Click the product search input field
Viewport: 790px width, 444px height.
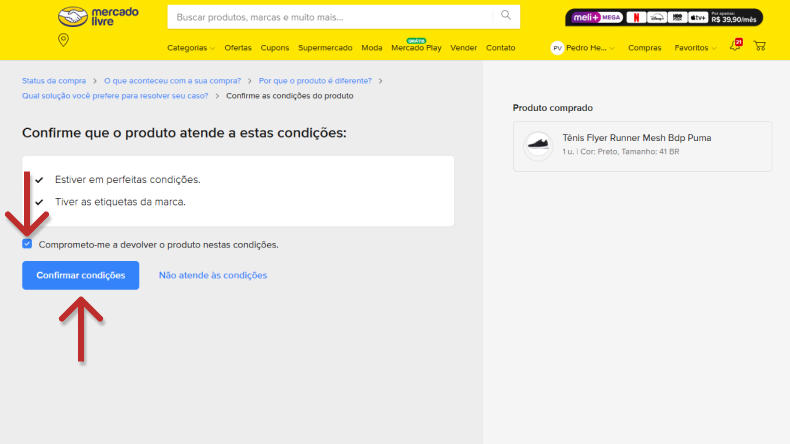tap(335, 17)
